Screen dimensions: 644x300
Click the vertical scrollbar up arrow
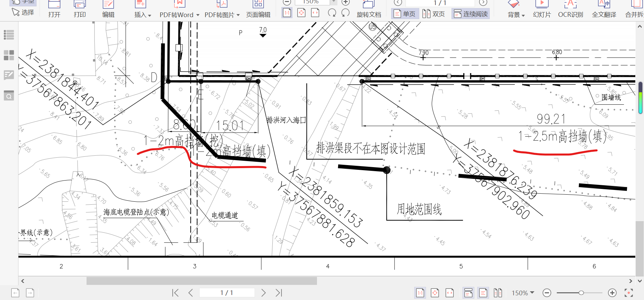[x=640, y=27]
